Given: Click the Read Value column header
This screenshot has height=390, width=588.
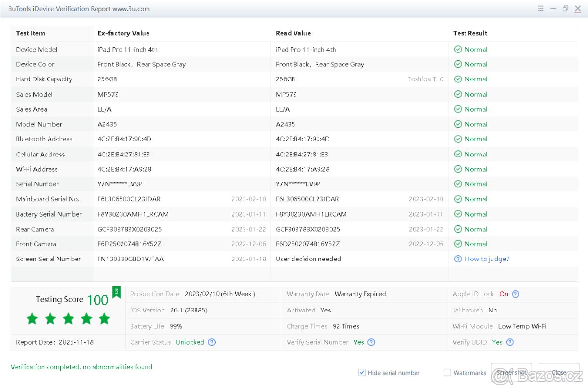Looking at the screenshot, I should (x=293, y=33).
